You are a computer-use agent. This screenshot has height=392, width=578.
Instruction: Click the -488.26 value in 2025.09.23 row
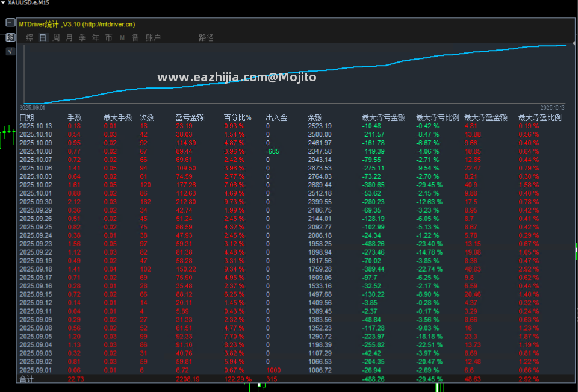[373, 244]
